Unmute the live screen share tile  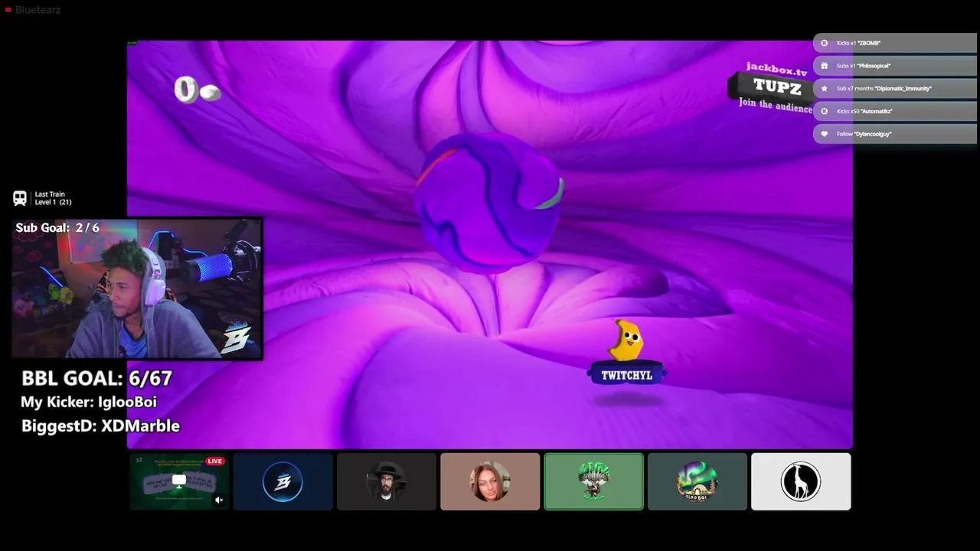[219, 500]
